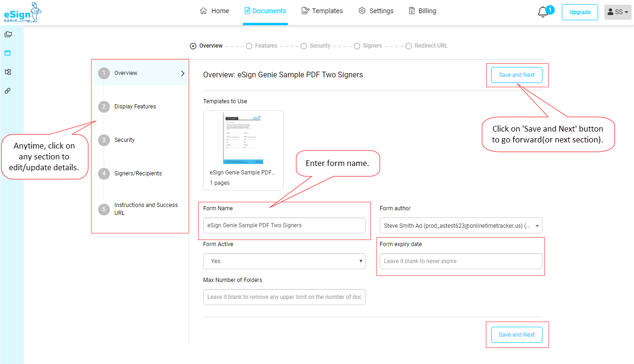Select the Signers progress radio step
634x364 pixels.
pos(357,46)
